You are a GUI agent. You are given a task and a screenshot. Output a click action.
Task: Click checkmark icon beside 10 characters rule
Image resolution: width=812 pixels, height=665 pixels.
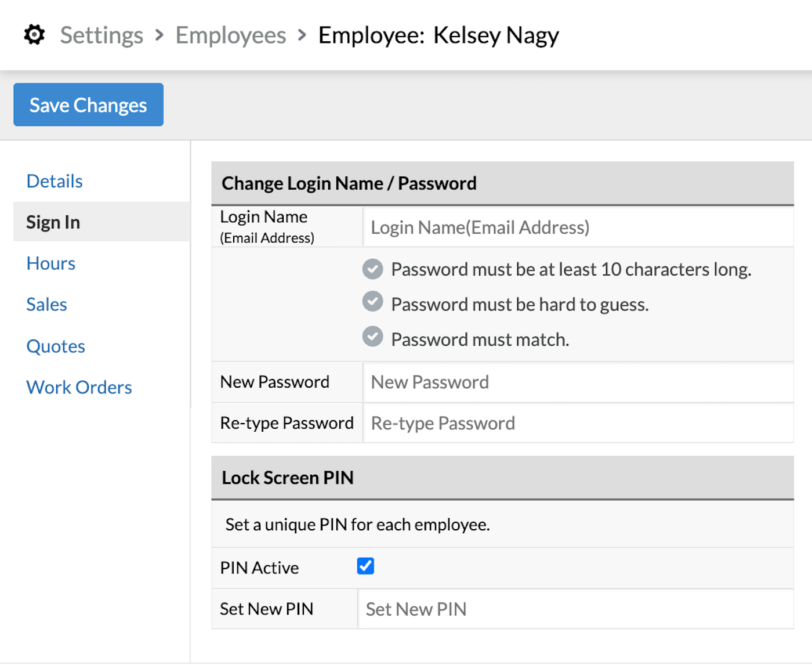tap(372, 269)
